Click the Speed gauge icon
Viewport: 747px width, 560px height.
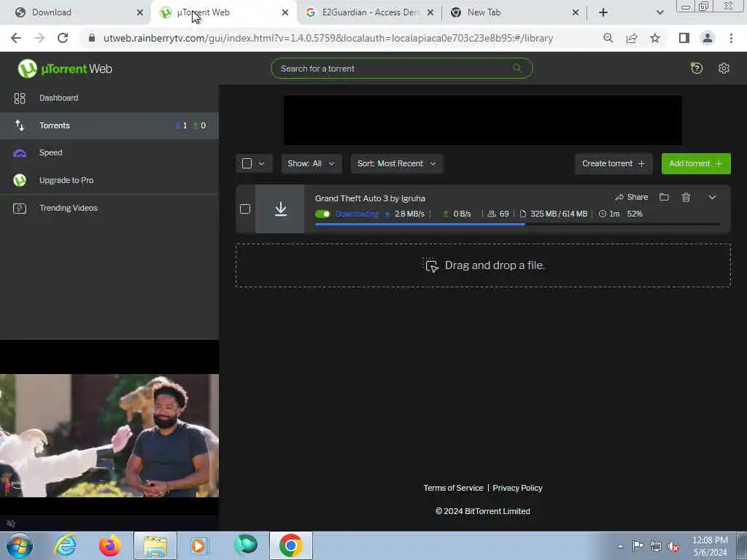(x=20, y=153)
